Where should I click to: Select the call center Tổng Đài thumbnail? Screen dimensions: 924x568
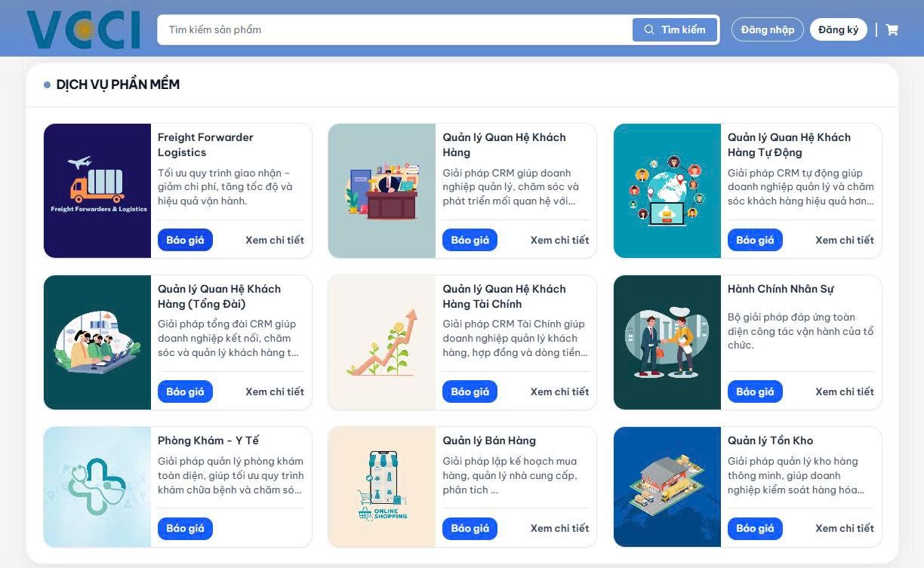tap(97, 342)
